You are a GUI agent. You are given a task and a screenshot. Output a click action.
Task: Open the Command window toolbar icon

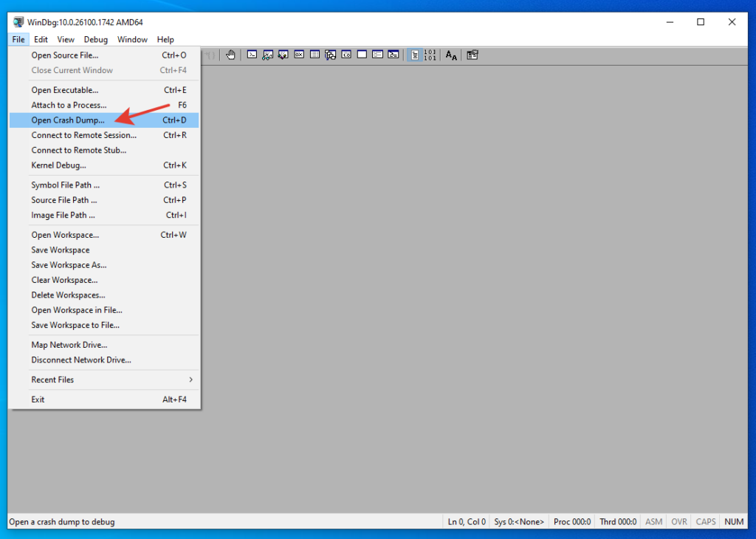(252, 55)
